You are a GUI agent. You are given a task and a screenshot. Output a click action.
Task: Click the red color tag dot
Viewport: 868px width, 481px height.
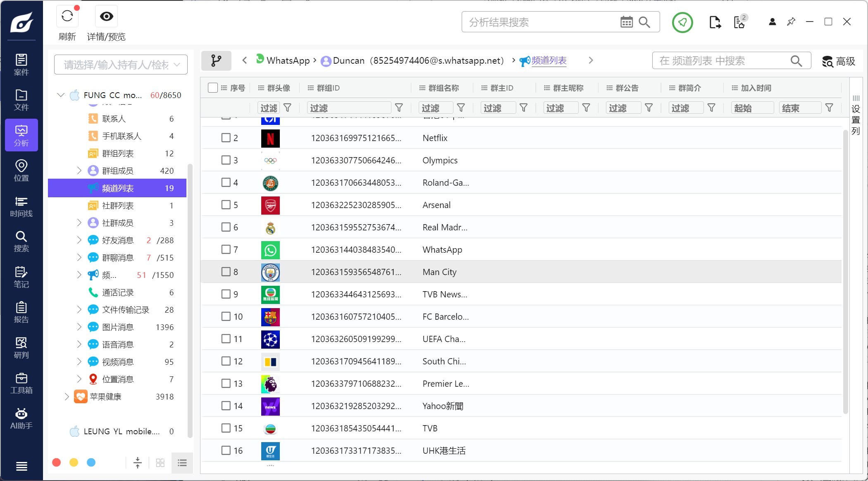[x=57, y=462]
